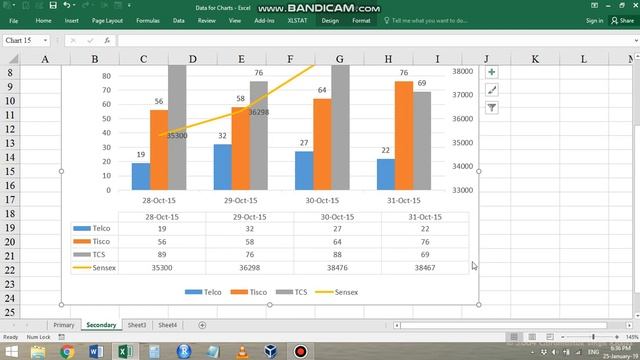Switch to Page Break Preview icon

coord(550,337)
